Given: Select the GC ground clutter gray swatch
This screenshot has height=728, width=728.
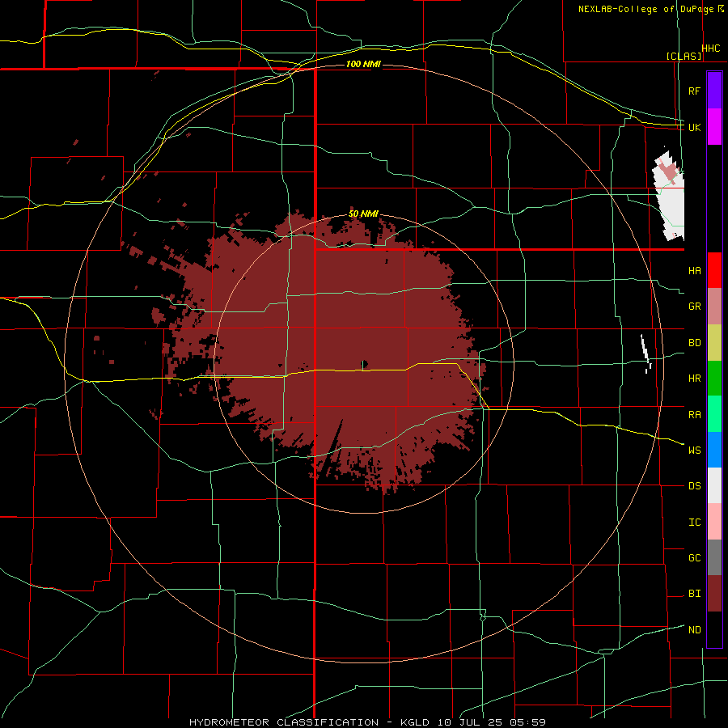Looking at the screenshot, I should tap(714, 557).
